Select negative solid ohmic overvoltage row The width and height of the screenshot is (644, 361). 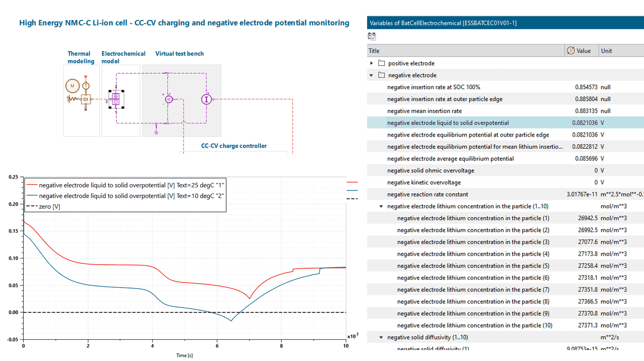coord(506,170)
